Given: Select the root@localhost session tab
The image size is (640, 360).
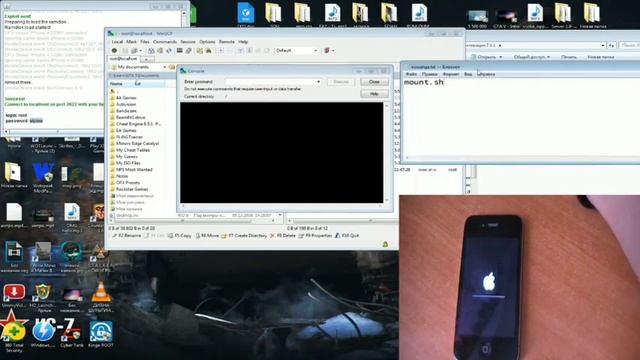Looking at the screenshot, I should (123, 59).
